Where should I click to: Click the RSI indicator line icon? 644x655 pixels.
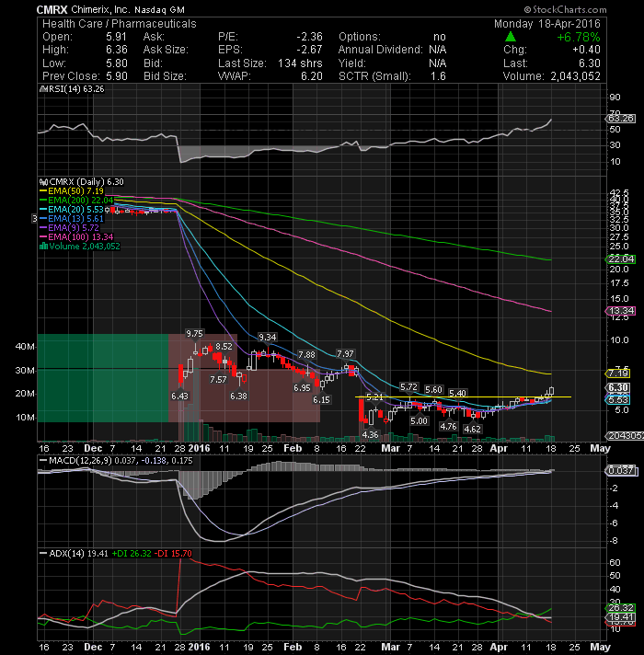click(42, 89)
